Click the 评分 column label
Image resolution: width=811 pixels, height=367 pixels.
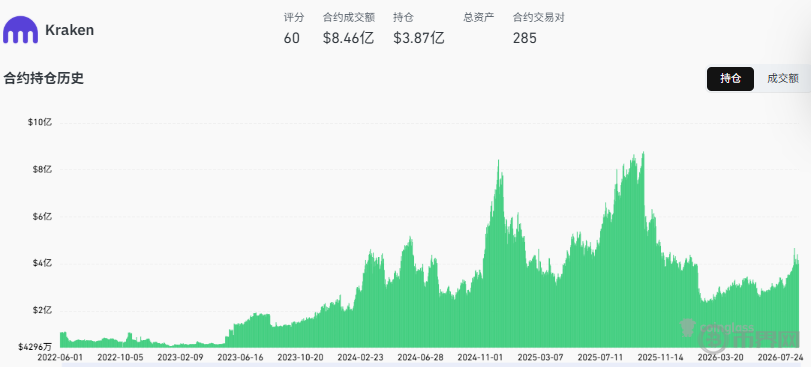[x=294, y=17]
